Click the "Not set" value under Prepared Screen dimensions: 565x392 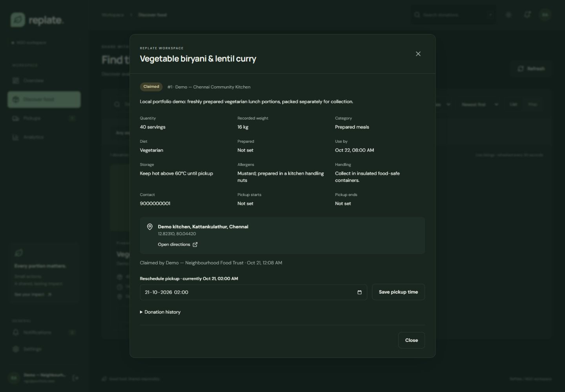245,150
